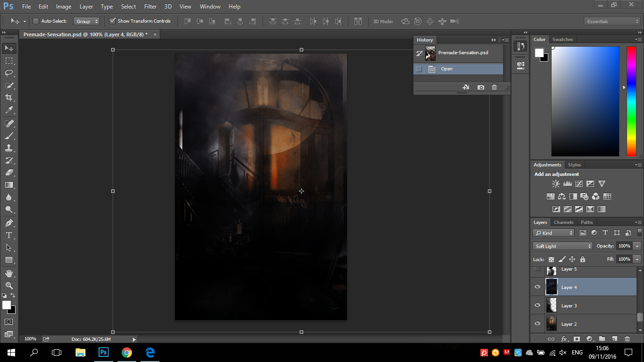The width and height of the screenshot is (644, 362).
Task: Select the Hand tool
Action: tap(9, 273)
